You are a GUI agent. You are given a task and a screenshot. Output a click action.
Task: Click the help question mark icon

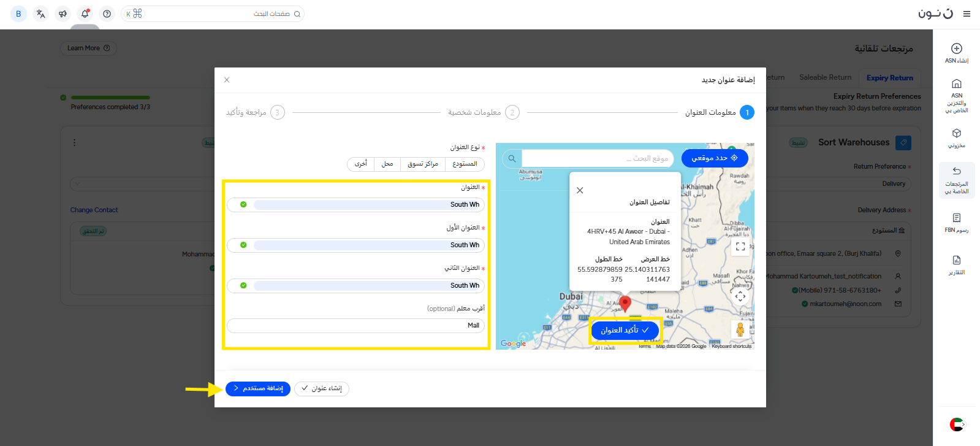[107, 13]
